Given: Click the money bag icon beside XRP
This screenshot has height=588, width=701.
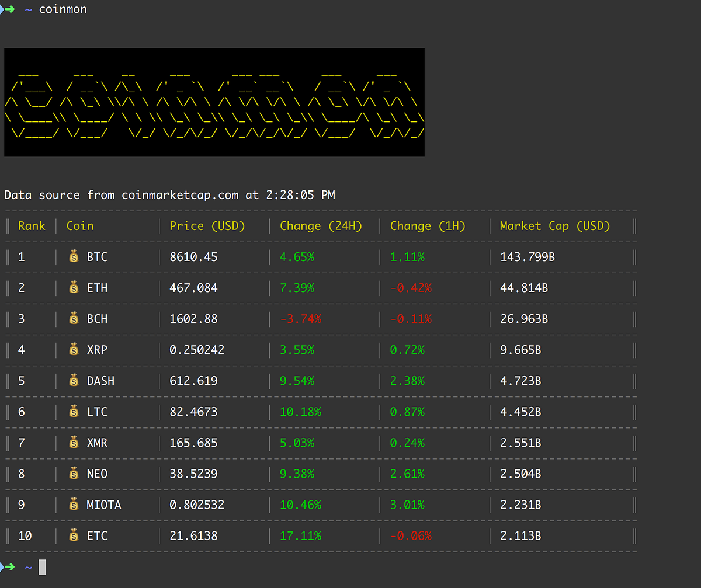Looking at the screenshot, I should [x=74, y=349].
